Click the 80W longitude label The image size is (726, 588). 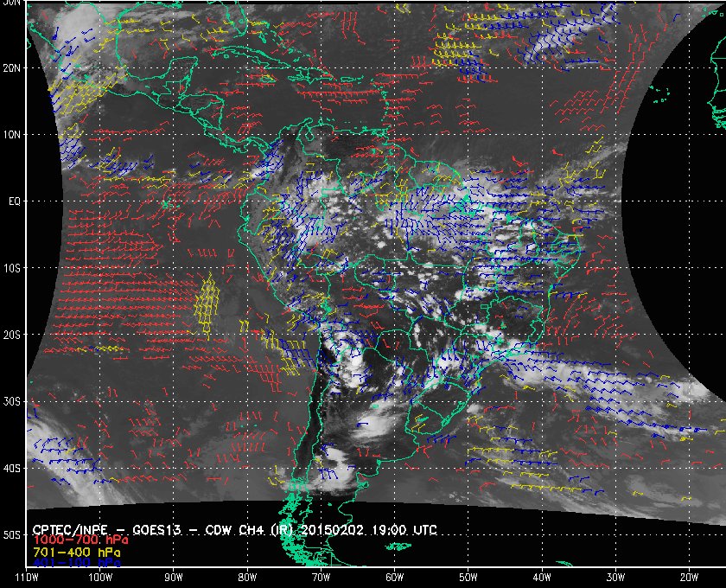click(247, 578)
